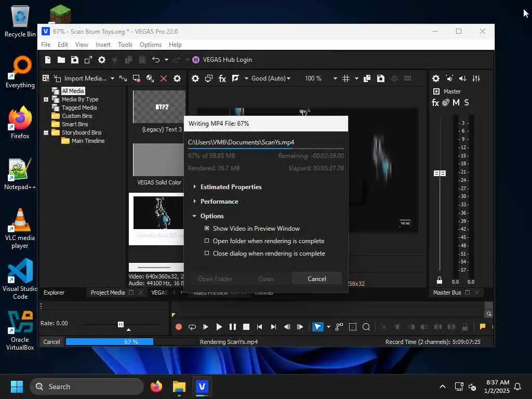Screen dimensions: 532x399
Task: Toggle overlays grid icon in preview
Action: pyautogui.click(x=345, y=78)
